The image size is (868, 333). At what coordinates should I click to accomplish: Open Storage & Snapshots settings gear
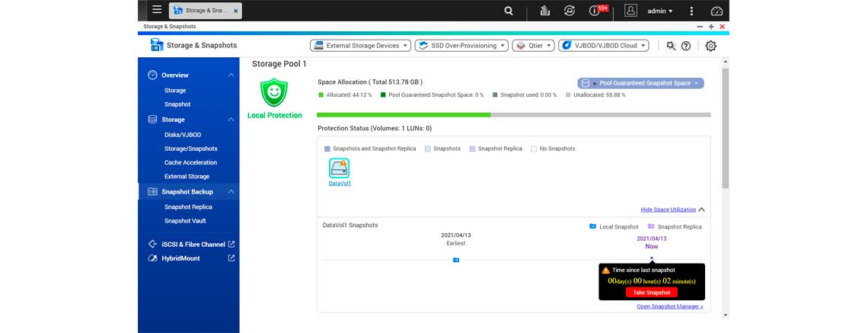[710, 46]
